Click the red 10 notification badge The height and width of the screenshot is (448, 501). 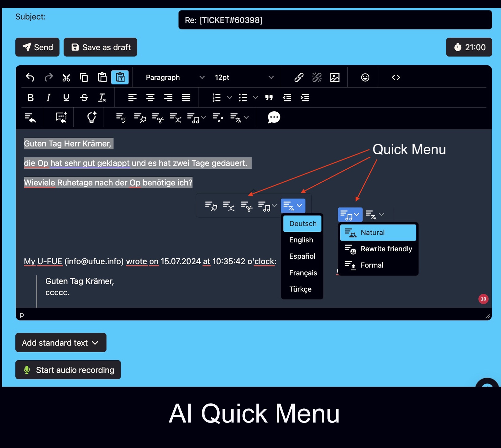(x=483, y=299)
